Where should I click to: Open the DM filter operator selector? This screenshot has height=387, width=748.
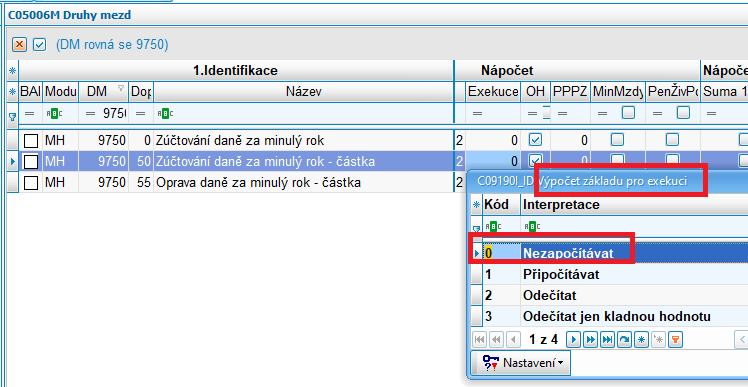92,114
